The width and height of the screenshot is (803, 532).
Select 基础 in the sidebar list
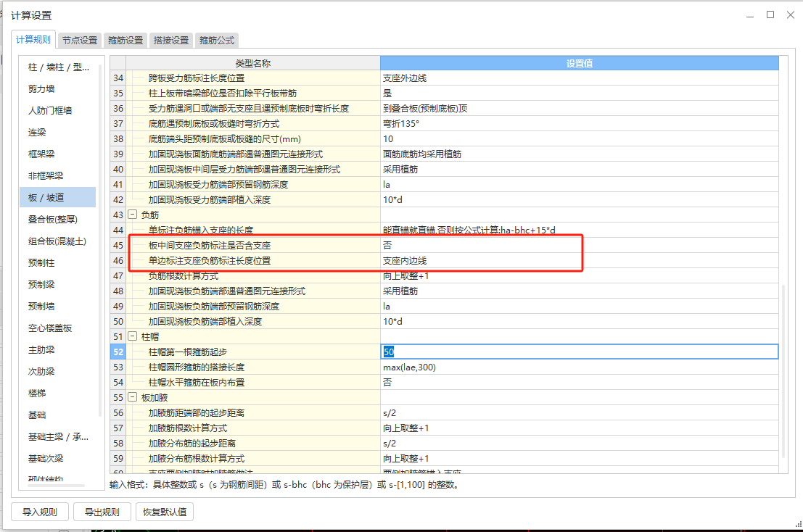(58, 415)
